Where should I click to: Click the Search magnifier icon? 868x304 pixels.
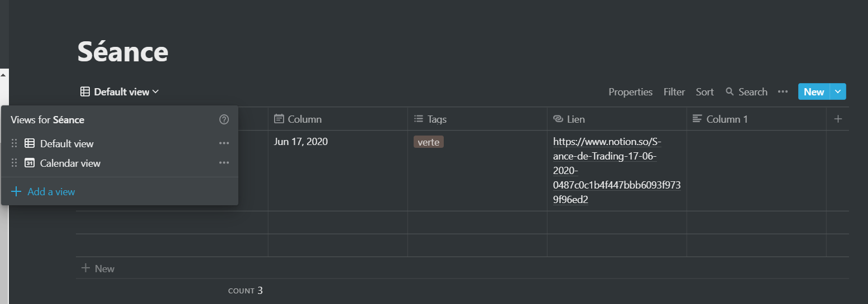(730, 91)
